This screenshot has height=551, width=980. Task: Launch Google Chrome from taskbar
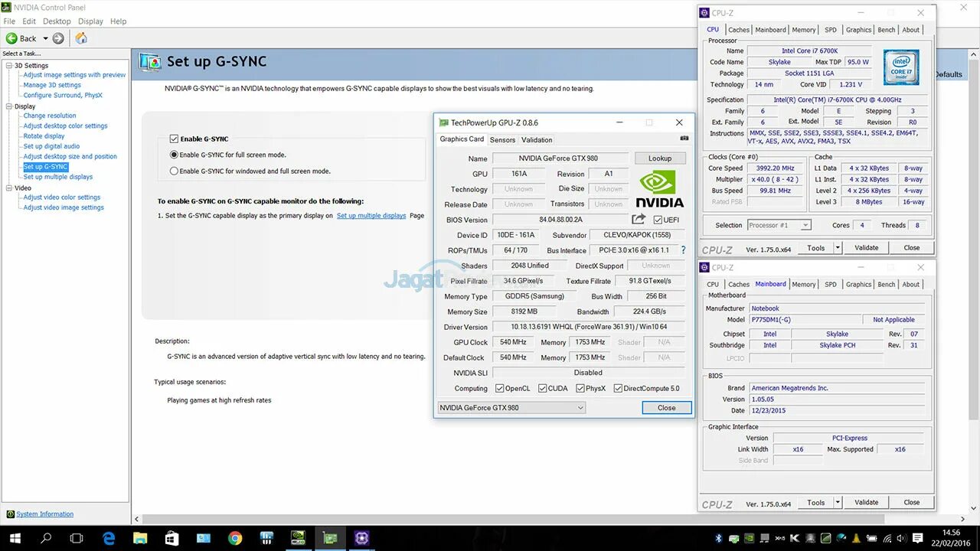point(235,538)
